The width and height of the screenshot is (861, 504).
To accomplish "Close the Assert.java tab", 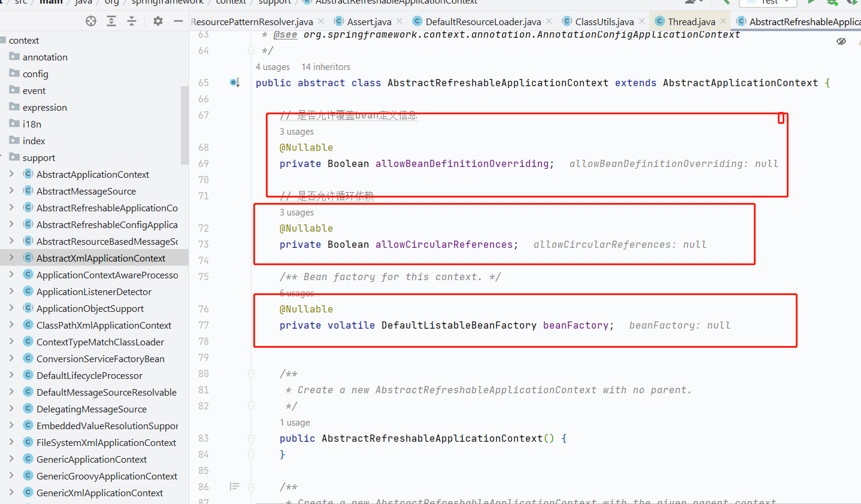I will (x=399, y=21).
